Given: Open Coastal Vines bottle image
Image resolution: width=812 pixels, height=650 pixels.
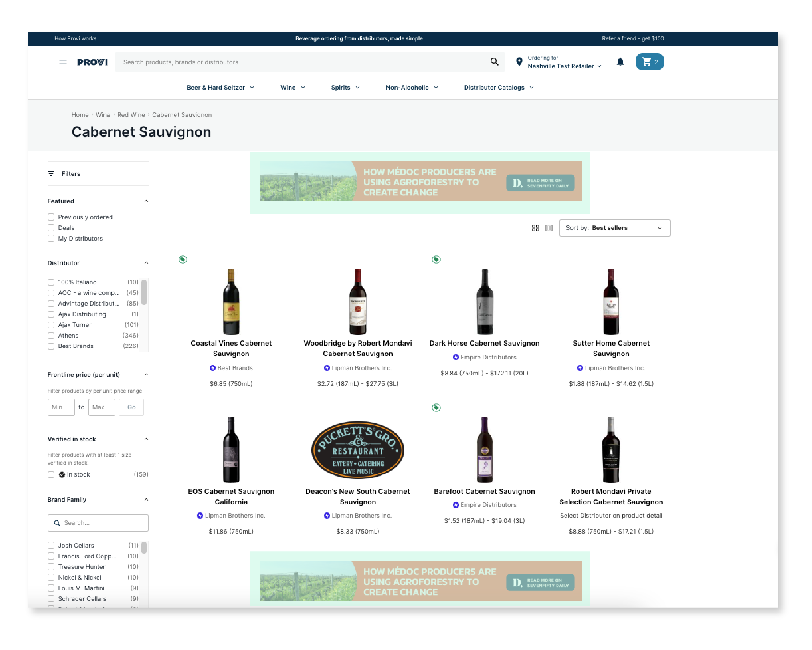Looking at the screenshot, I should pos(231,301).
